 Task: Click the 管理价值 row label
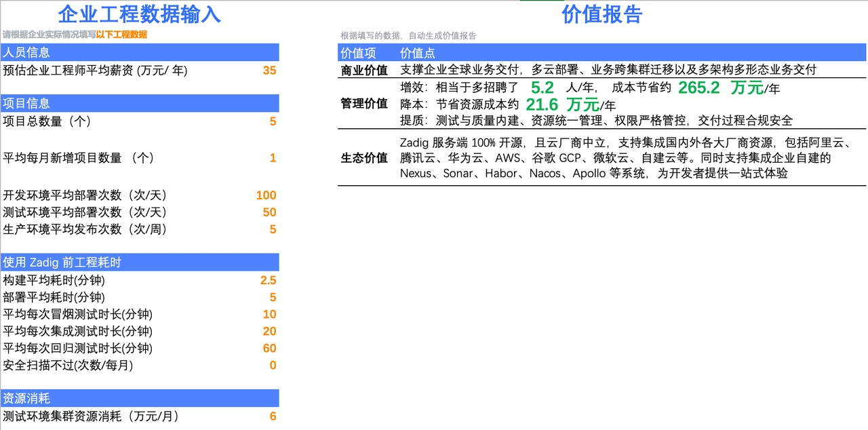pos(364,104)
